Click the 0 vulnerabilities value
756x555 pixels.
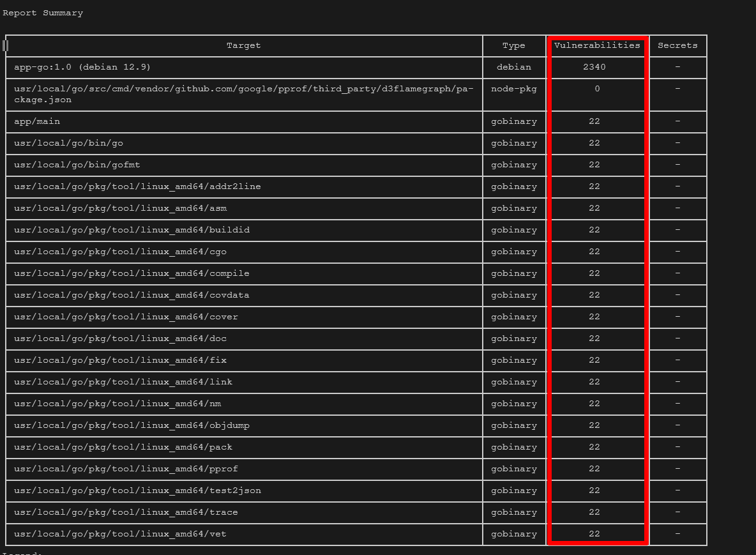coord(597,89)
